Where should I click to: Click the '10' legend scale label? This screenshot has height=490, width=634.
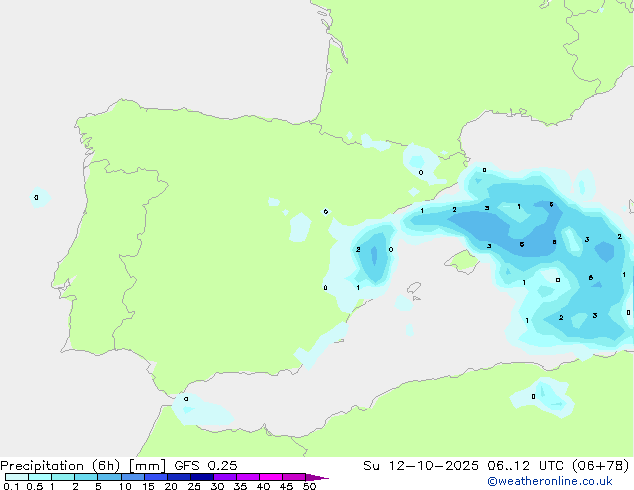click(125, 486)
